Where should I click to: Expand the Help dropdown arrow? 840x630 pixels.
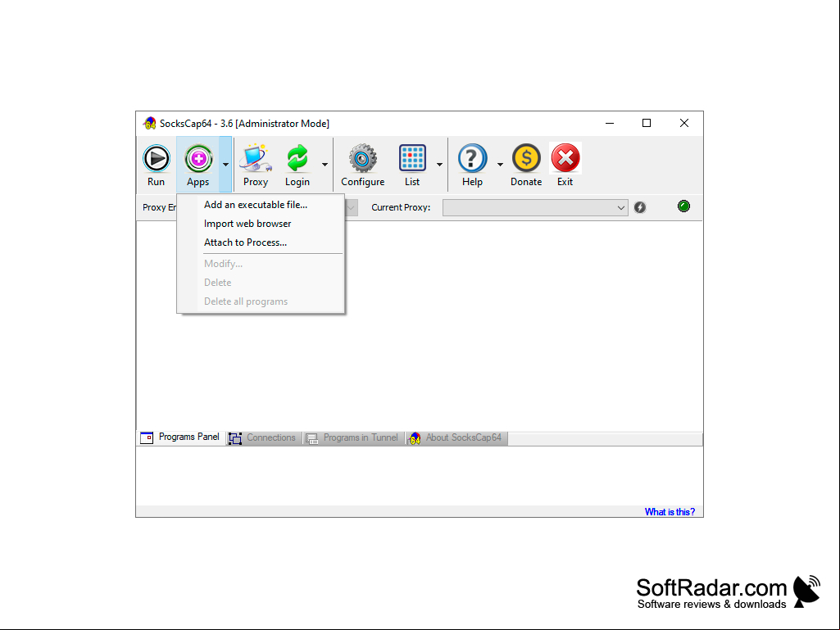(x=500, y=165)
